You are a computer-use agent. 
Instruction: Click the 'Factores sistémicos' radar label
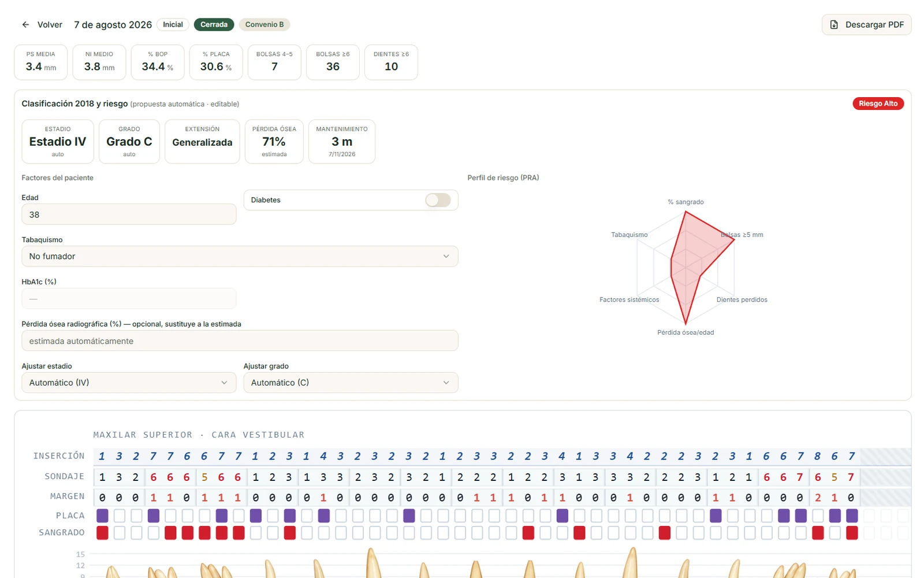(629, 299)
